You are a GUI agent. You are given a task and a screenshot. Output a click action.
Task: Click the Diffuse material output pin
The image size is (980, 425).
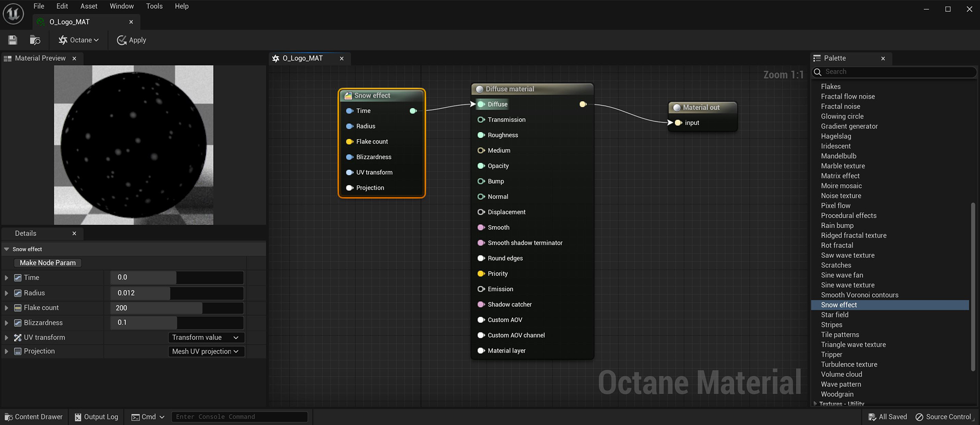(583, 104)
